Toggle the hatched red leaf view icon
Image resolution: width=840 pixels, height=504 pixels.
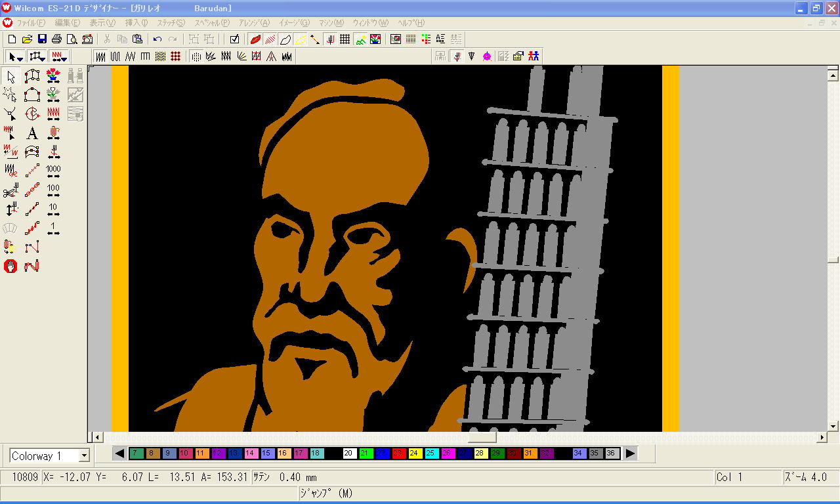pyautogui.click(x=270, y=39)
